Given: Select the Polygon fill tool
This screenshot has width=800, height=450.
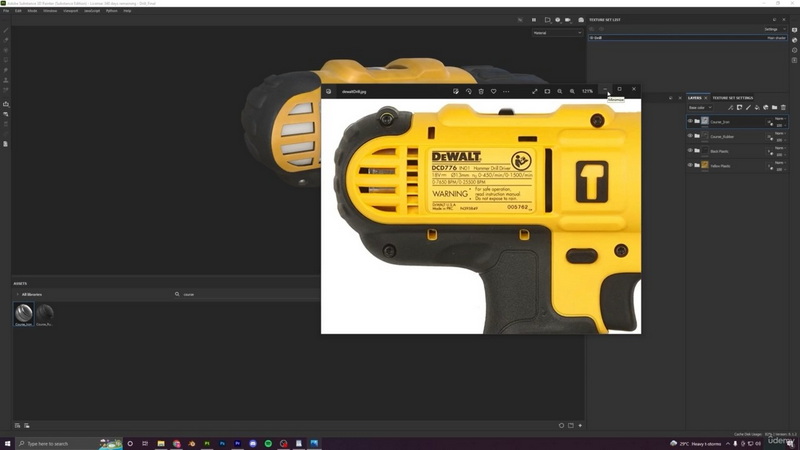Looking at the screenshot, I should point(6,60).
